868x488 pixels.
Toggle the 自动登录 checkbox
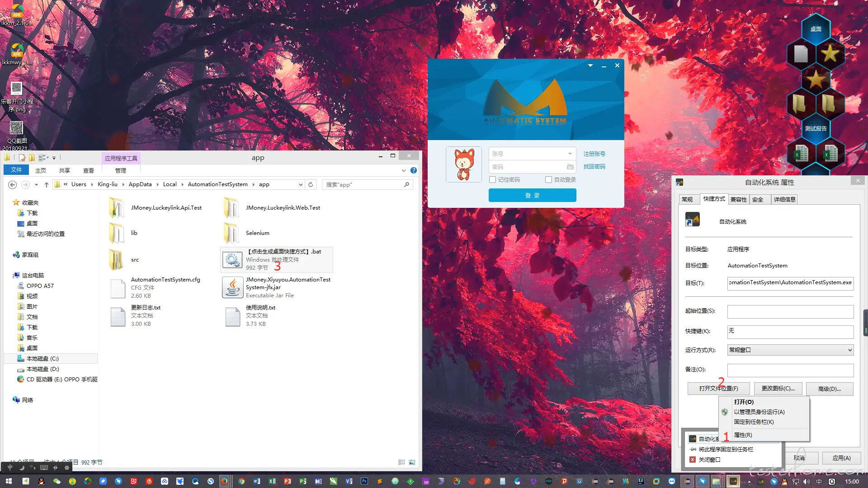(548, 179)
